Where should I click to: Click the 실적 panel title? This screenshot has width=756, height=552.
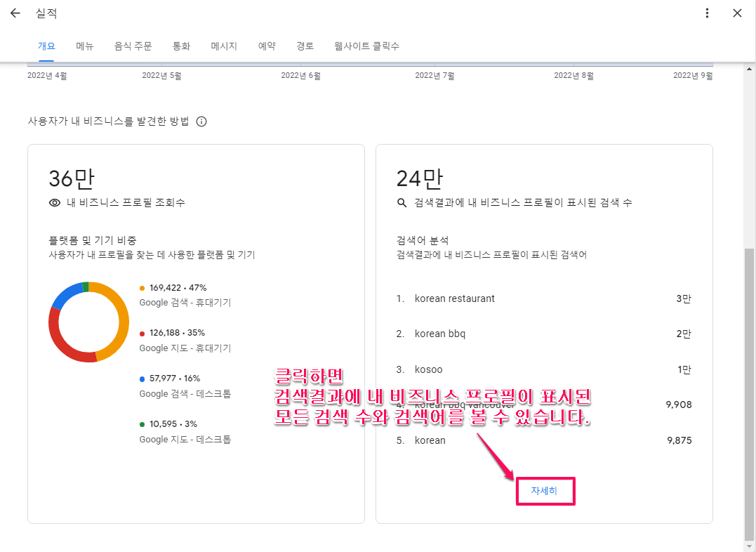click(x=46, y=13)
